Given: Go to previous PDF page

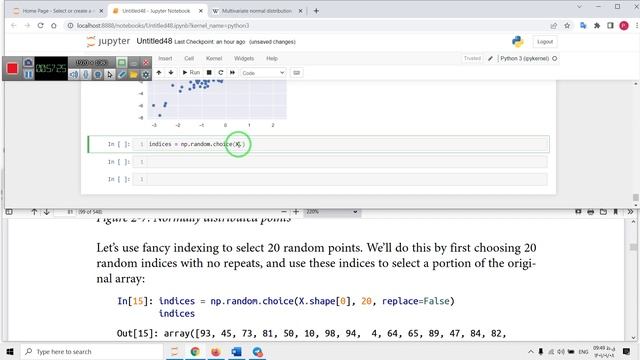Looking at the screenshot, I should pyautogui.click(x=34, y=212).
